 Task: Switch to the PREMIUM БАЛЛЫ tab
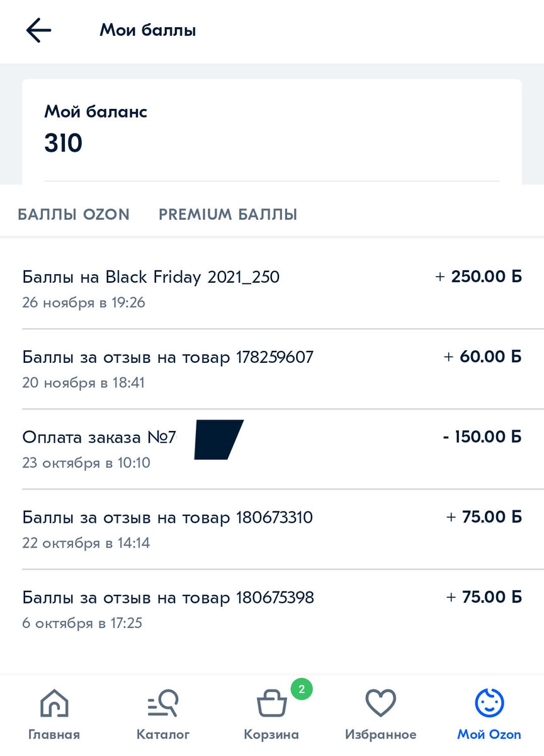(x=228, y=214)
